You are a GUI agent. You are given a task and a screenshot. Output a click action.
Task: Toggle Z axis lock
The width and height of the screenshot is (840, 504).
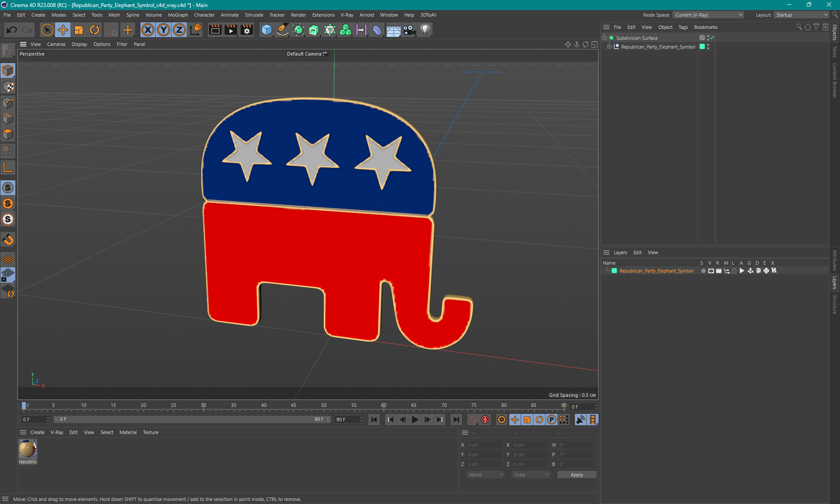click(x=179, y=30)
